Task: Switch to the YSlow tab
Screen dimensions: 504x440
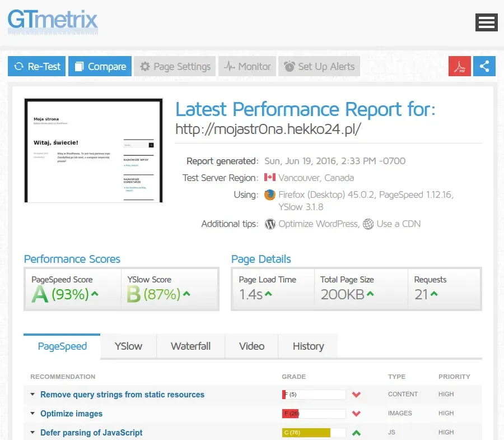Action: click(128, 346)
